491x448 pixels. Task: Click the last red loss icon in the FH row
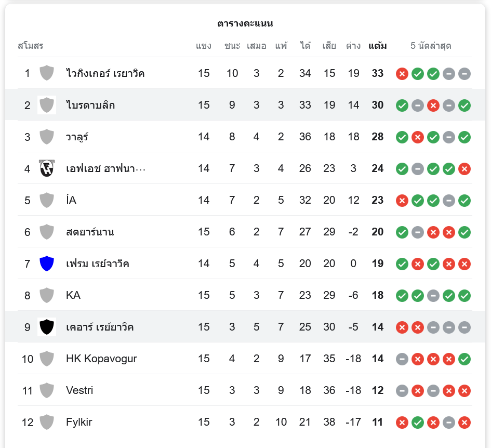[x=465, y=169]
